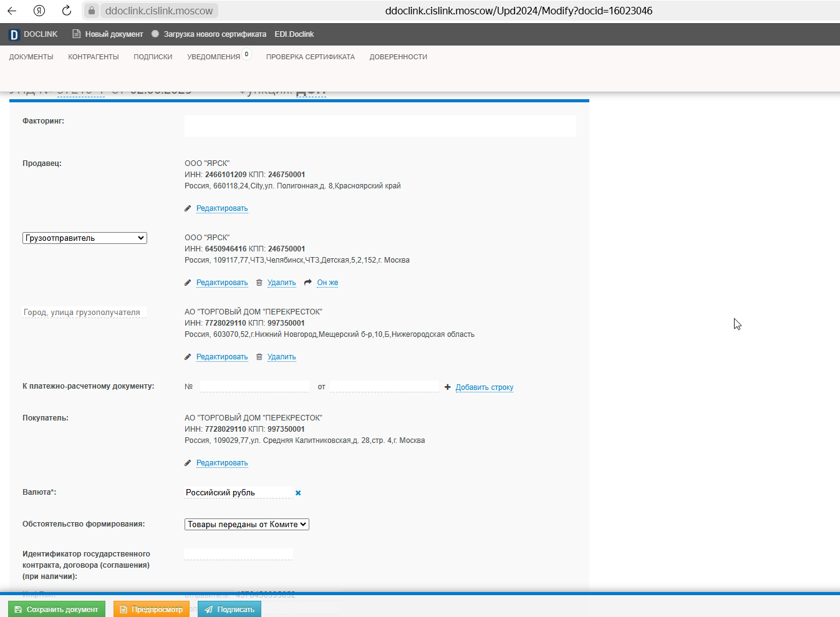Go to ПОДПИСКИ section
This screenshot has height=617, width=840.
[153, 57]
